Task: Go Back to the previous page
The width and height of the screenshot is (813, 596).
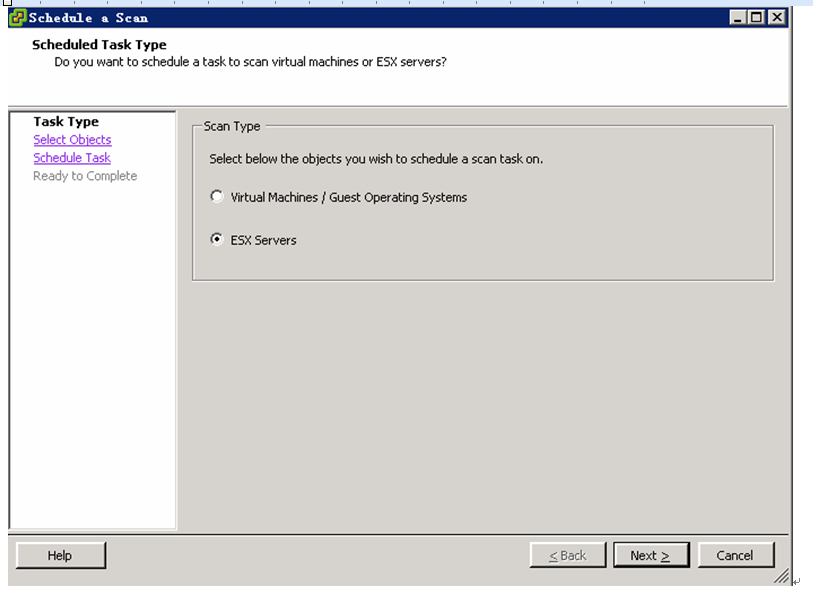Action: (x=568, y=556)
